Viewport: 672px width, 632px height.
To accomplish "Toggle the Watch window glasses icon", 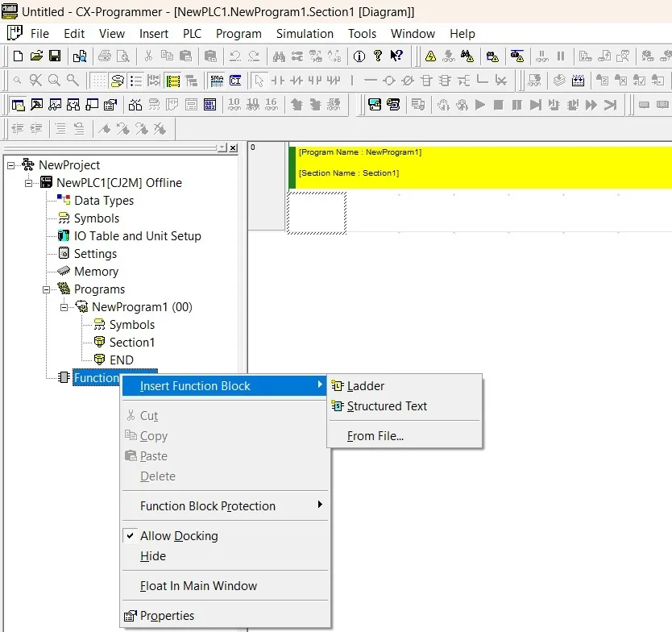I will [55, 105].
